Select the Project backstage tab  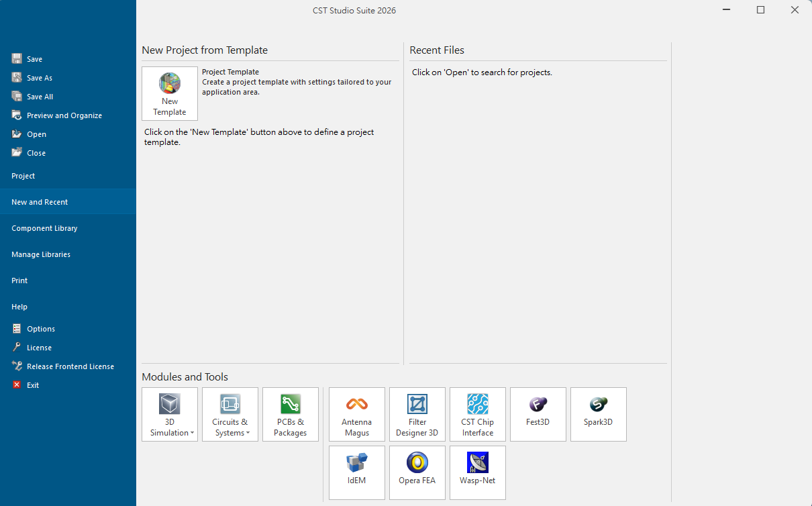click(68, 176)
